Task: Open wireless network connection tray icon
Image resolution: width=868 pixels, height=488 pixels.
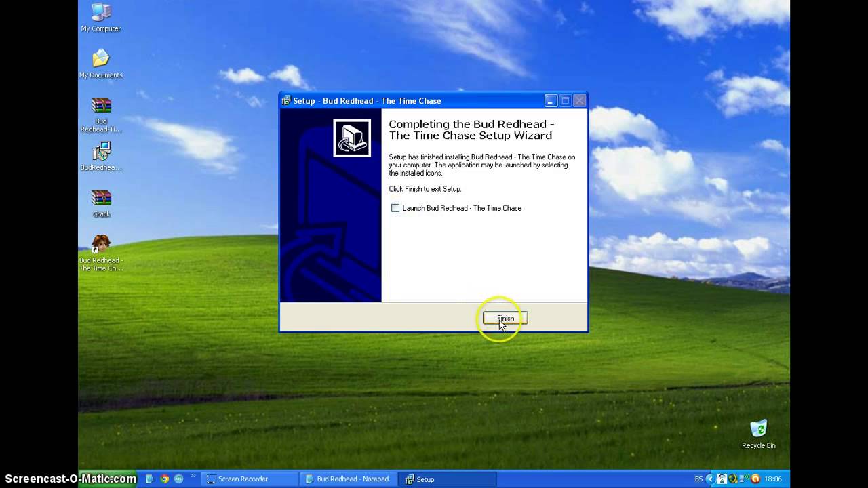Action: coord(744,479)
